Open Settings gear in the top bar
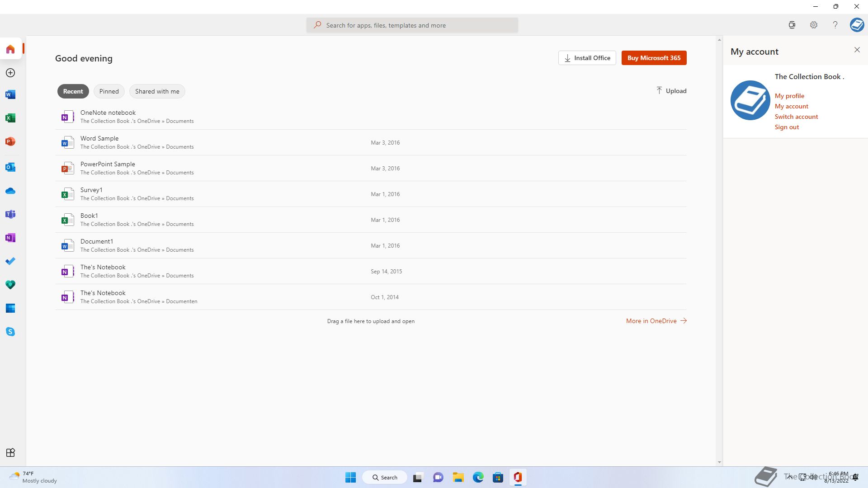This screenshot has width=868, height=488. [x=813, y=25]
